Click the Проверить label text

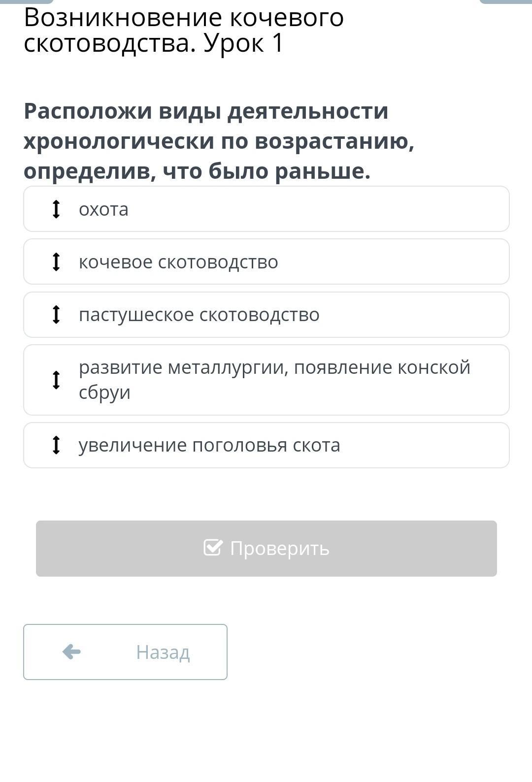point(279,548)
